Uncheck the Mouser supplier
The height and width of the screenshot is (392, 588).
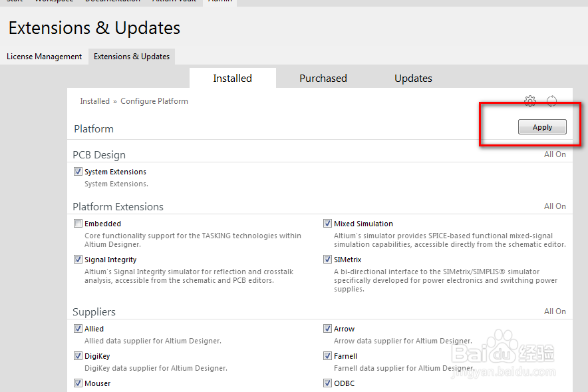coord(78,383)
